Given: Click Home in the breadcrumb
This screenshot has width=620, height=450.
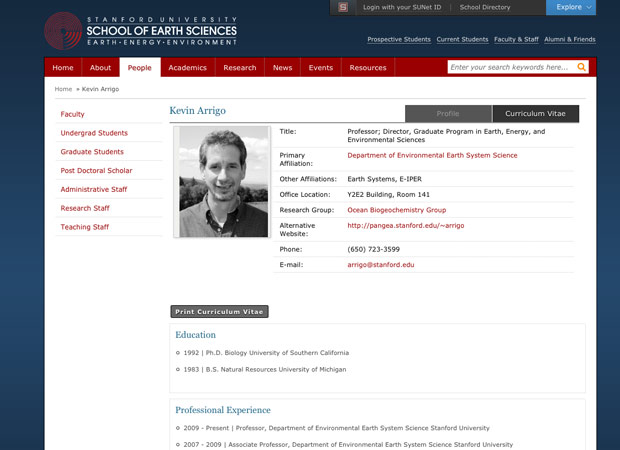Looking at the screenshot, I should [x=63, y=89].
